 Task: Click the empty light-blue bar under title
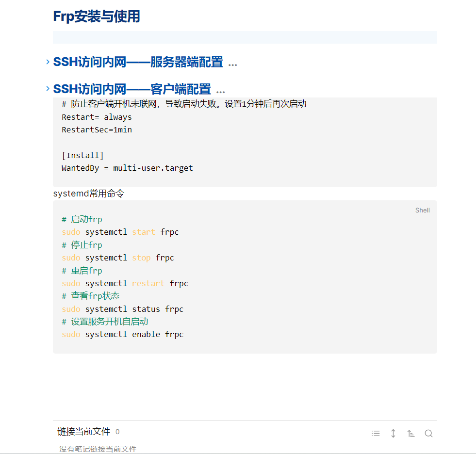tap(245, 37)
